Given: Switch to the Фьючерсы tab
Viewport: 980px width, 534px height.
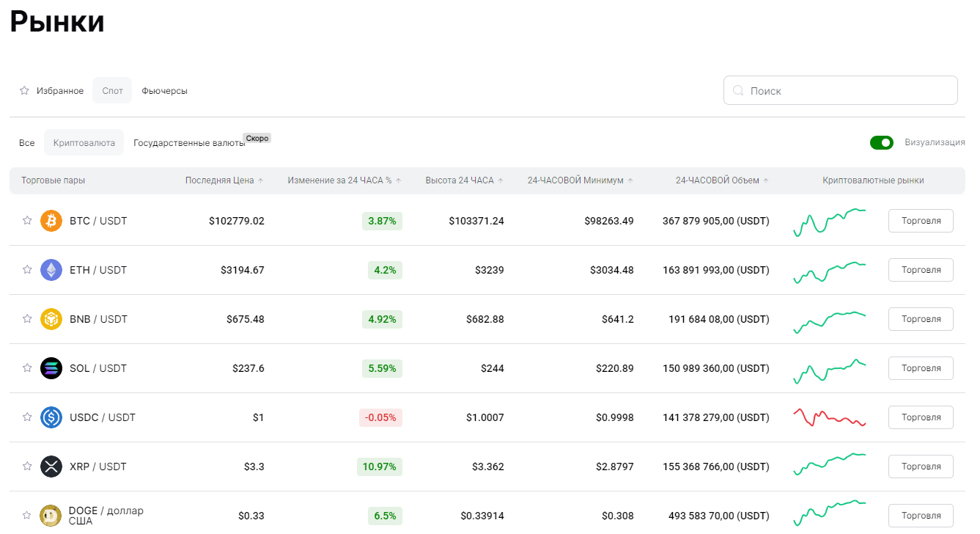Looking at the screenshot, I should [x=164, y=91].
